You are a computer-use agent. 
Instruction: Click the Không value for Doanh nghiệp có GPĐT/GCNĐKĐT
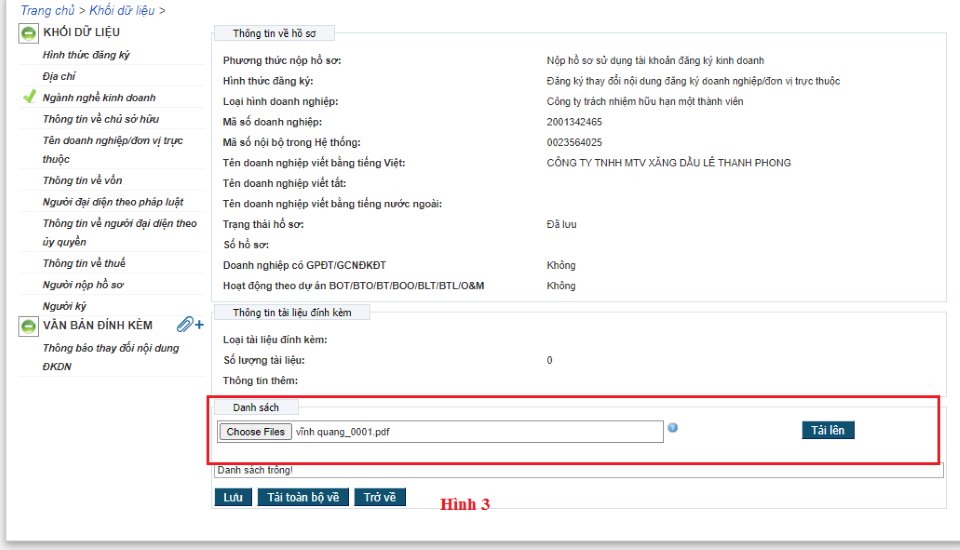(561, 265)
